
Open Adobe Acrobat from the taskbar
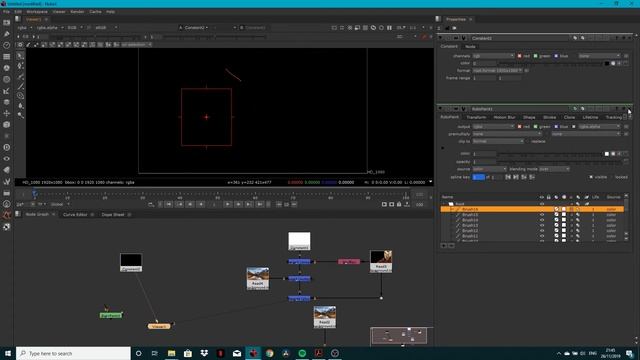pyautogui.click(x=318, y=353)
